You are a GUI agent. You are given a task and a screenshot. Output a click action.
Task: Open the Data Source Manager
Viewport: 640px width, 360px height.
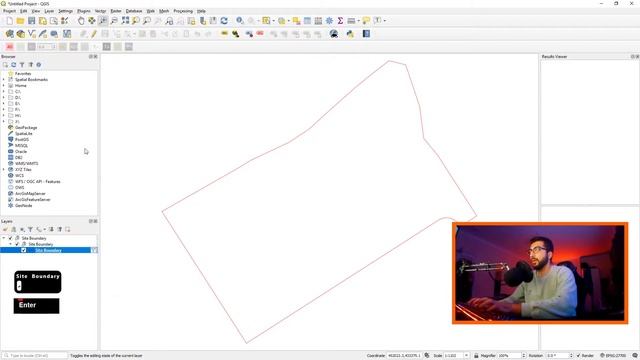9,34
